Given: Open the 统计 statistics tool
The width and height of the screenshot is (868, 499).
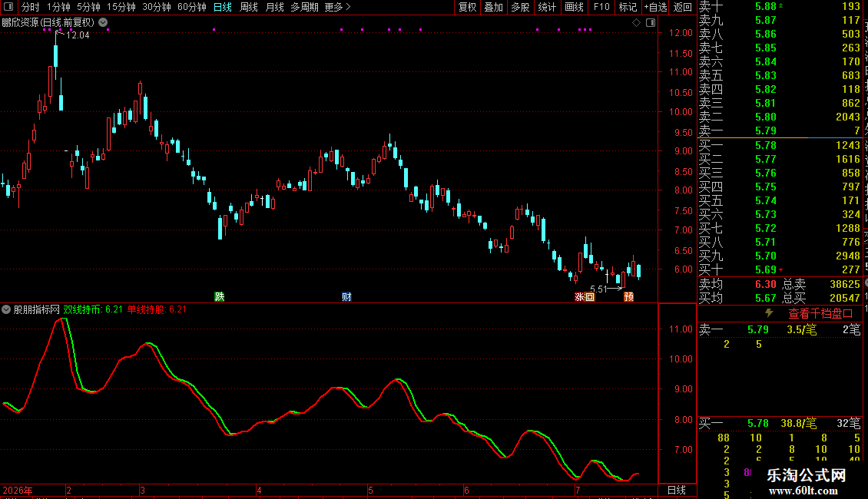Looking at the screenshot, I should coord(547,7).
